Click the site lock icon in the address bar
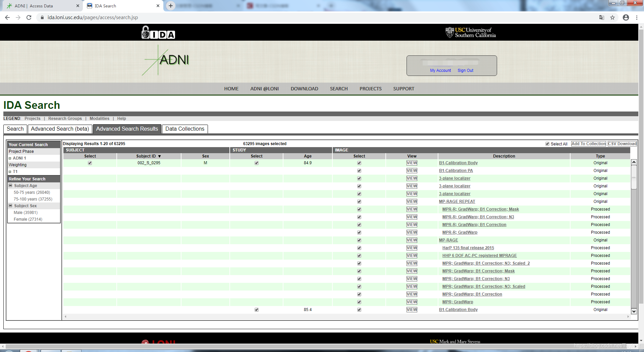Image resolution: width=644 pixels, height=352 pixels. [x=42, y=17]
